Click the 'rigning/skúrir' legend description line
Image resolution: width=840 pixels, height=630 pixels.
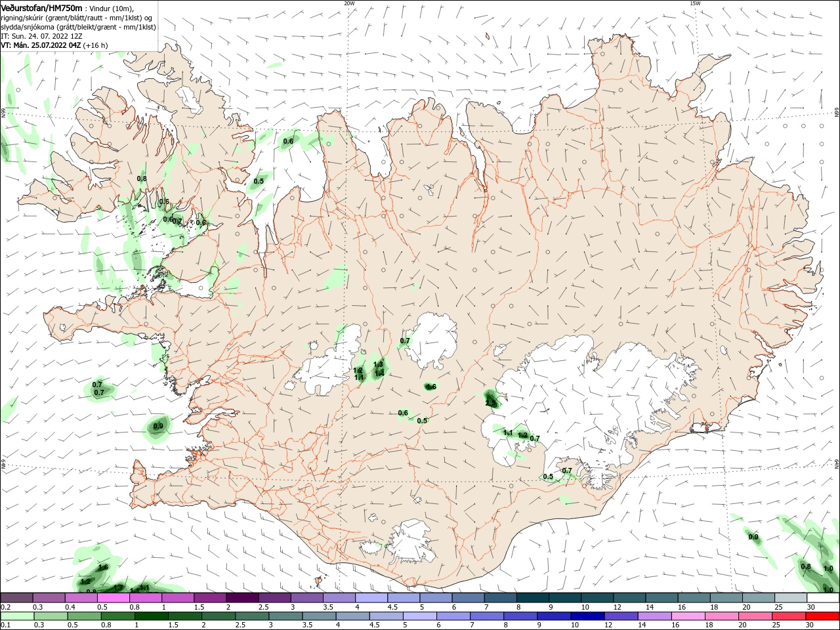(76, 18)
